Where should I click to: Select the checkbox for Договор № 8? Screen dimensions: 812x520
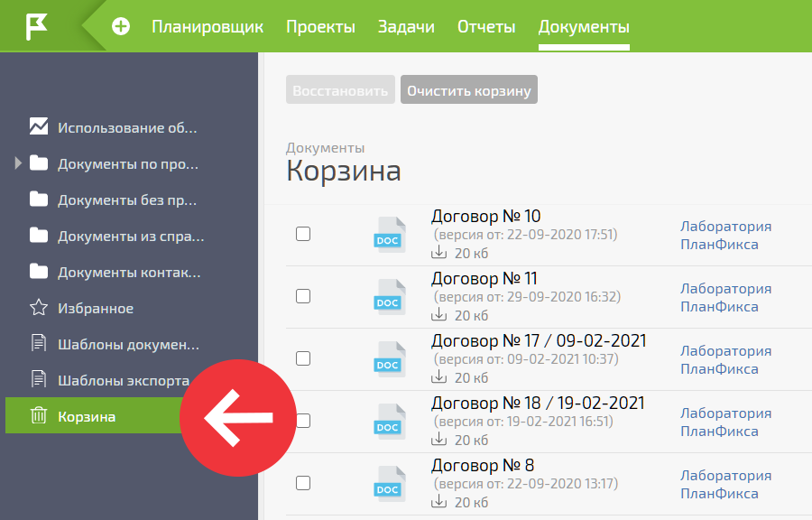pos(303,483)
